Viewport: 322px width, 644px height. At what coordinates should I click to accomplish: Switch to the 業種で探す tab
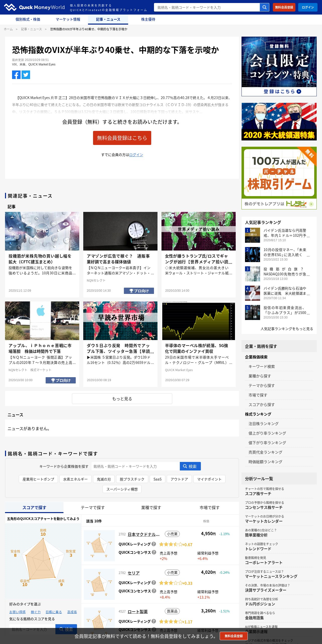(x=151, y=508)
